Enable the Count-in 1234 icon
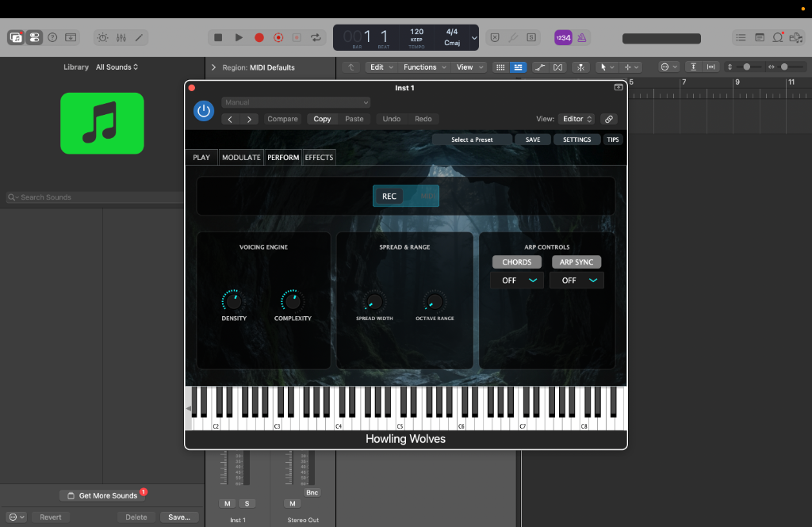The height and width of the screenshot is (527, 812). tap(562, 37)
